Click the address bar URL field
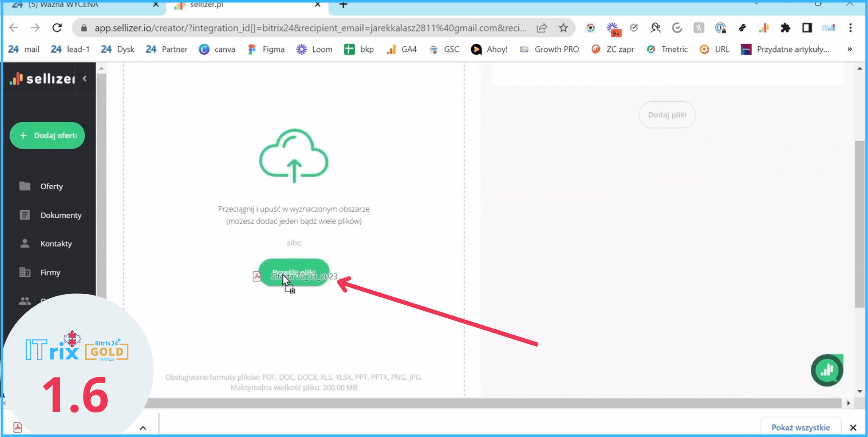The width and height of the screenshot is (868, 437). 309,28
